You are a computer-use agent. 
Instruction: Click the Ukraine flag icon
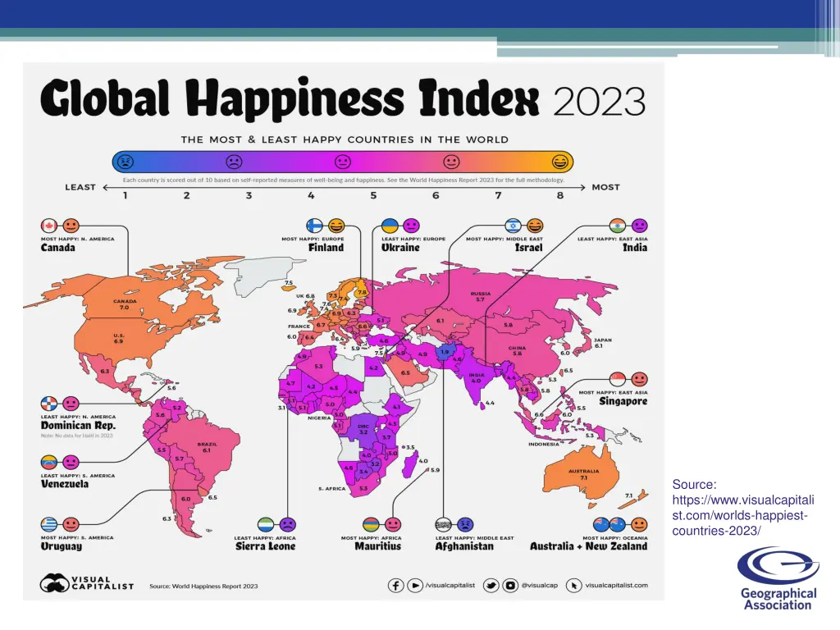390,226
